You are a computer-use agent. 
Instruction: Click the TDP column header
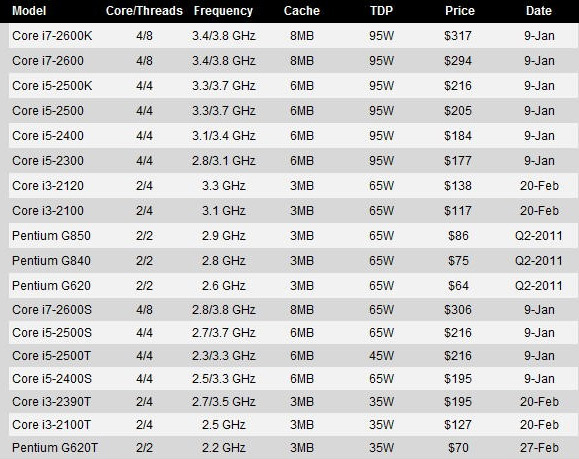381,11
